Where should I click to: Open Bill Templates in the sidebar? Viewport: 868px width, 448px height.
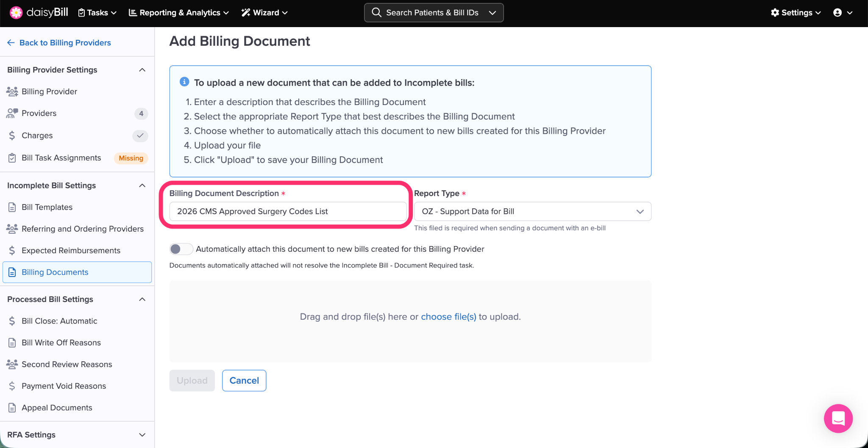pyautogui.click(x=47, y=207)
